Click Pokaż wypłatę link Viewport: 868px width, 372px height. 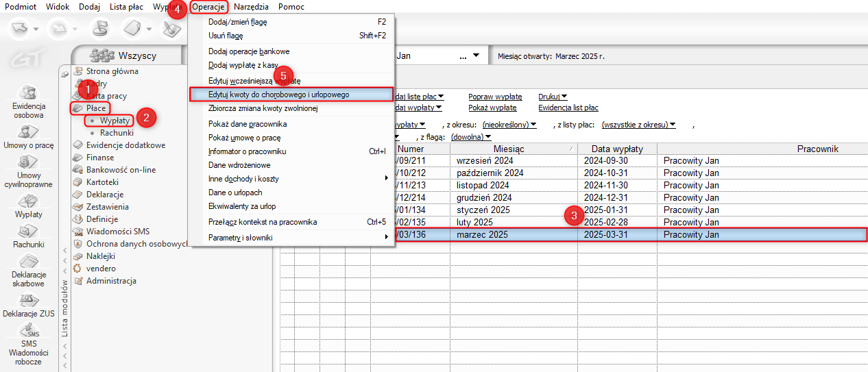coord(492,108)
